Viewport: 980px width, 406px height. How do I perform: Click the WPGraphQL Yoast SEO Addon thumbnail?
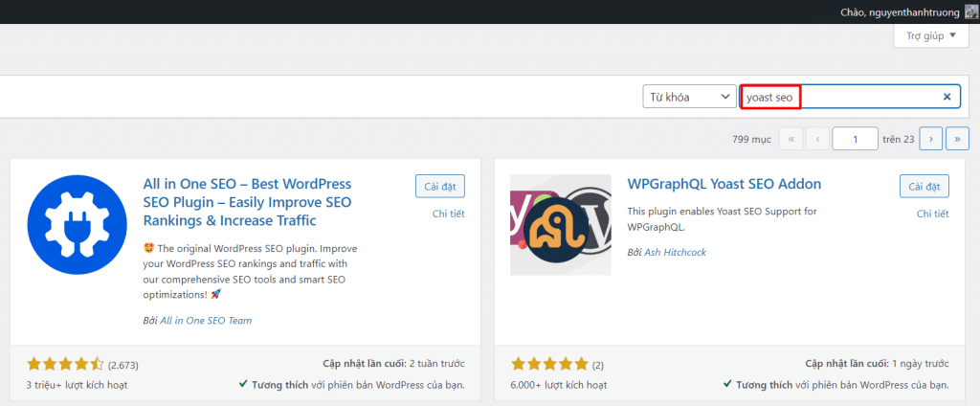pyautogui.click(x=560, y=225)
